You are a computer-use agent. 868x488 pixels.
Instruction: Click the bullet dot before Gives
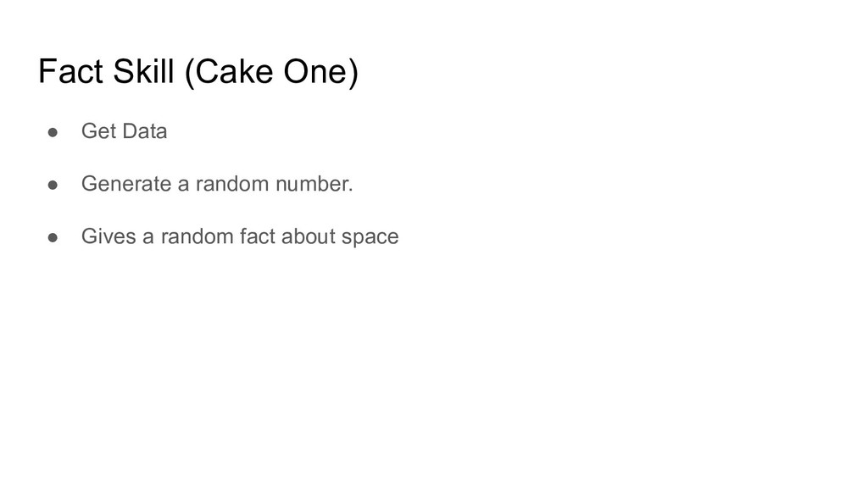[53, 237]
